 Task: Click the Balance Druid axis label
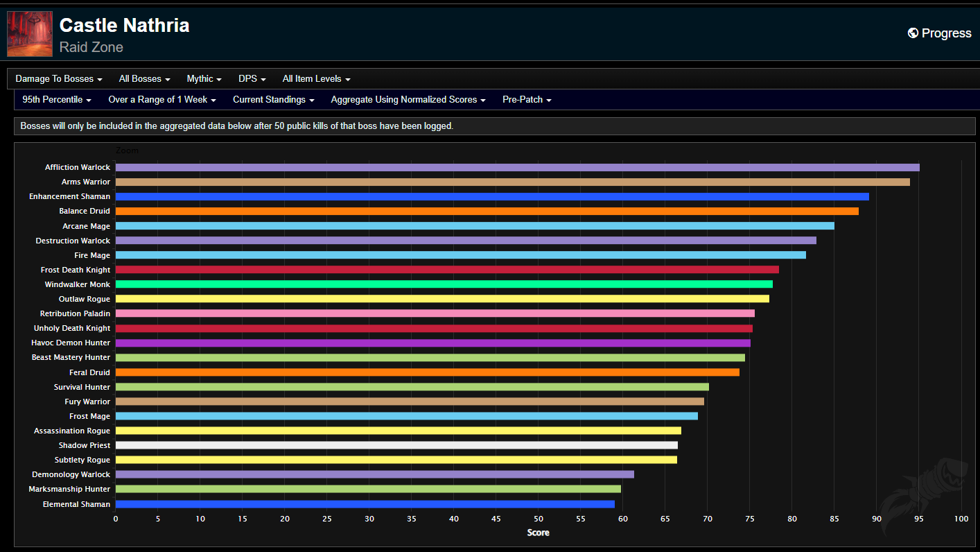coord(85,211)
